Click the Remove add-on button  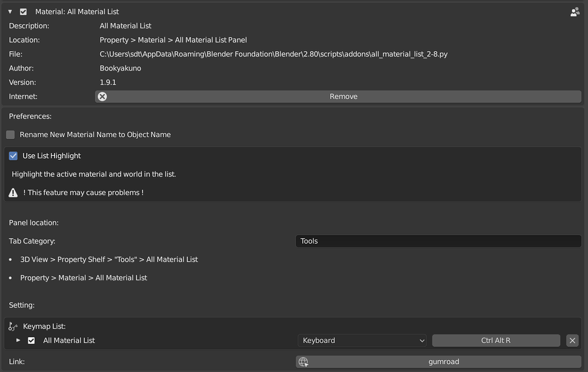(338, 97)
